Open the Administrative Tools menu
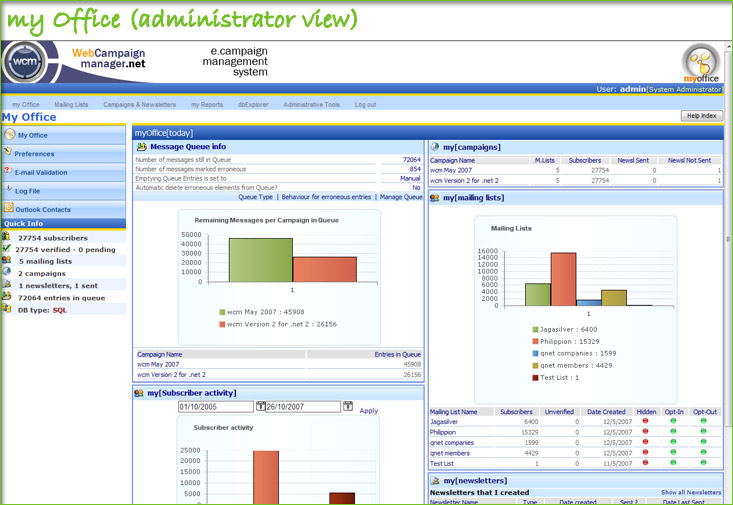Screen dimensions: 733x505 [x=311, y=105]
